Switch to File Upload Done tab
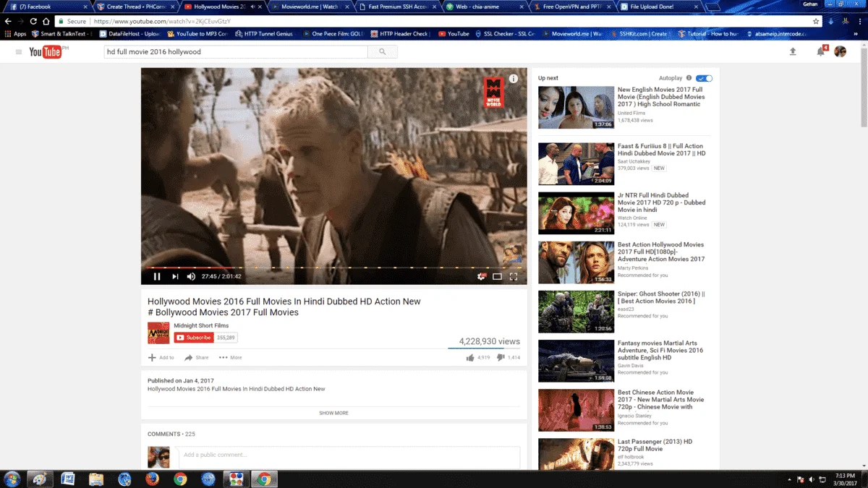 [x=658, y=7]
